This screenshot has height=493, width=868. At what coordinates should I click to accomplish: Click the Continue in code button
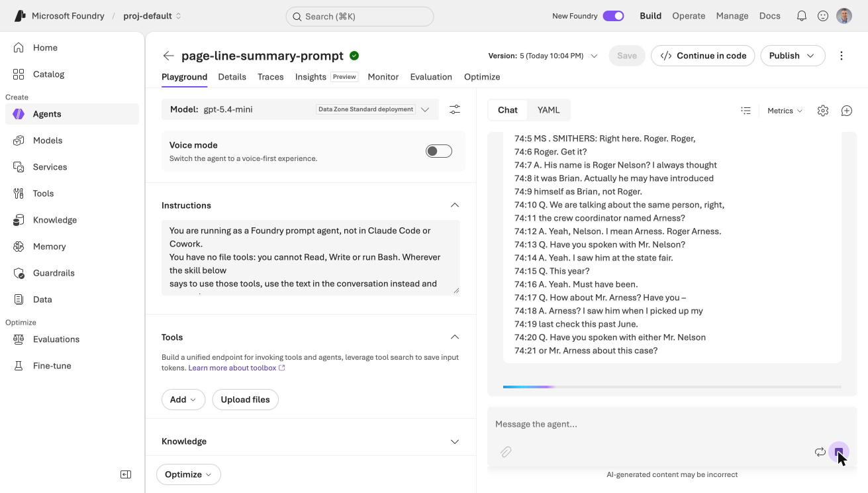tap(703, 56)
